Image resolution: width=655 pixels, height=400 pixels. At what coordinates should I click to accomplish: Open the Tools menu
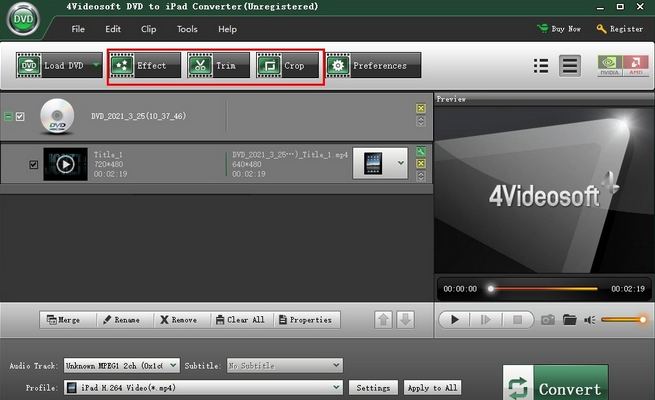[x=187, y=29]
